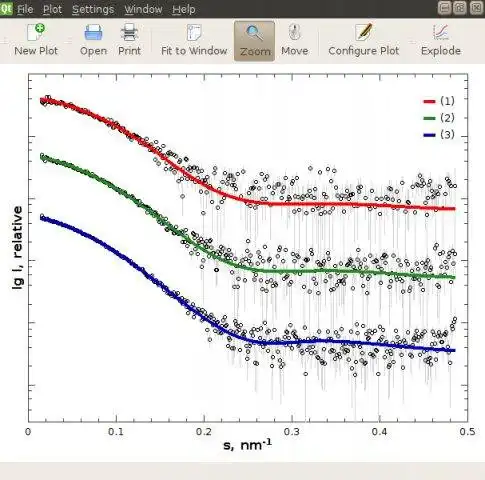
Task: Select legend entry (3) label
Action: [447, 135]
